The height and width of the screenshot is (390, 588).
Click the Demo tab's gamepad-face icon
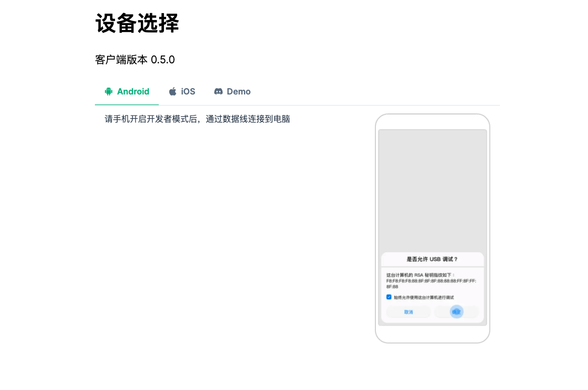coord(218,92)
